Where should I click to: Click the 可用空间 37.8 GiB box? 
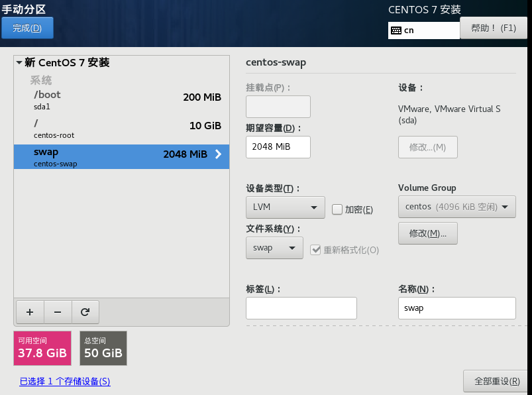(x=42, y=348)
